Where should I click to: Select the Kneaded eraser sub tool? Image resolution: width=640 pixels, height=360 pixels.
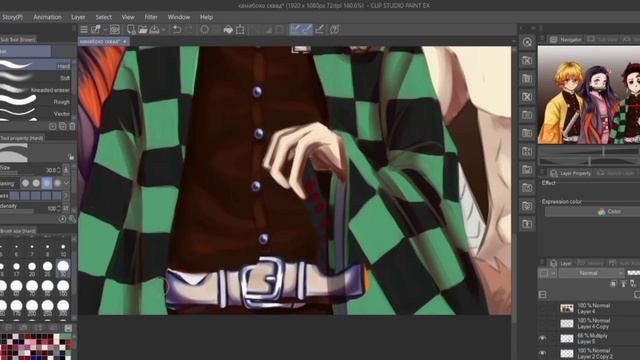(x=36, y=89)
